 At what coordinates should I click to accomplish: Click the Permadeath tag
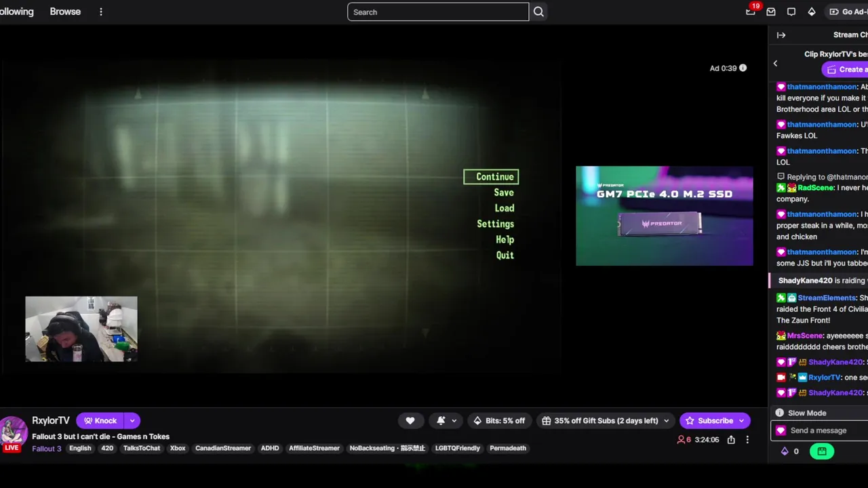click(x=508, y=448)
